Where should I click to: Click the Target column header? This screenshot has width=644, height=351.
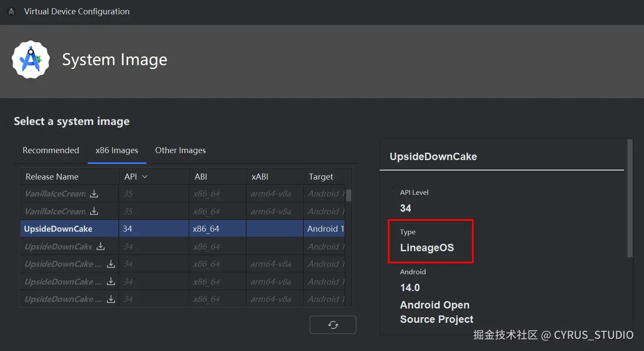pyautogui.click(x=321, y=177)
